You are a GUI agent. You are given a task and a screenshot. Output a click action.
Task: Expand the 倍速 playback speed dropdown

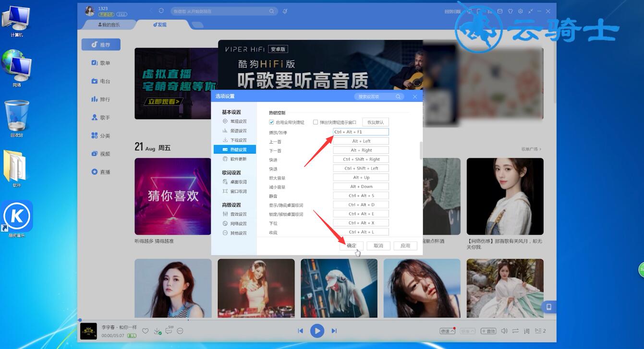(447, 331)
